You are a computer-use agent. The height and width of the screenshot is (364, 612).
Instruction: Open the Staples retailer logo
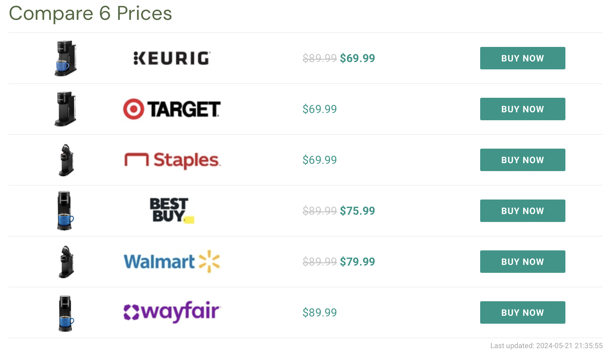[172, 160]
